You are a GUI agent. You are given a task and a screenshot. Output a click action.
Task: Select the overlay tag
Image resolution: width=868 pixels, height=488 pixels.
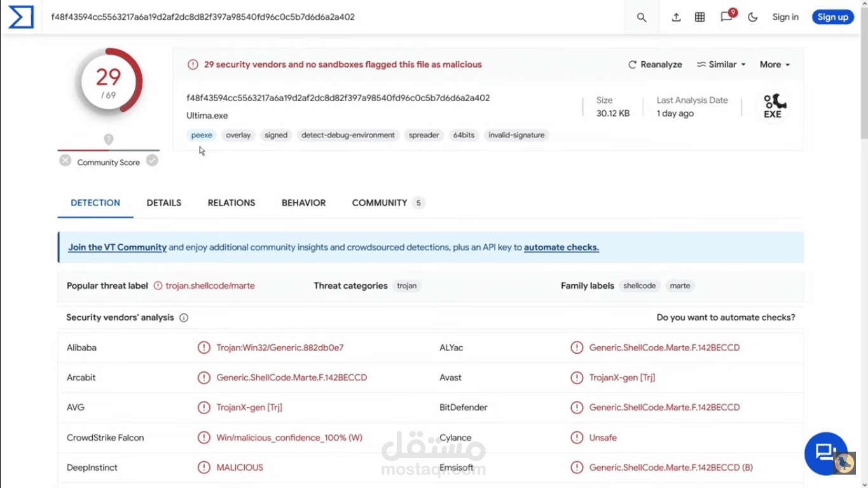pyautogui.click(x=238, y=135)
